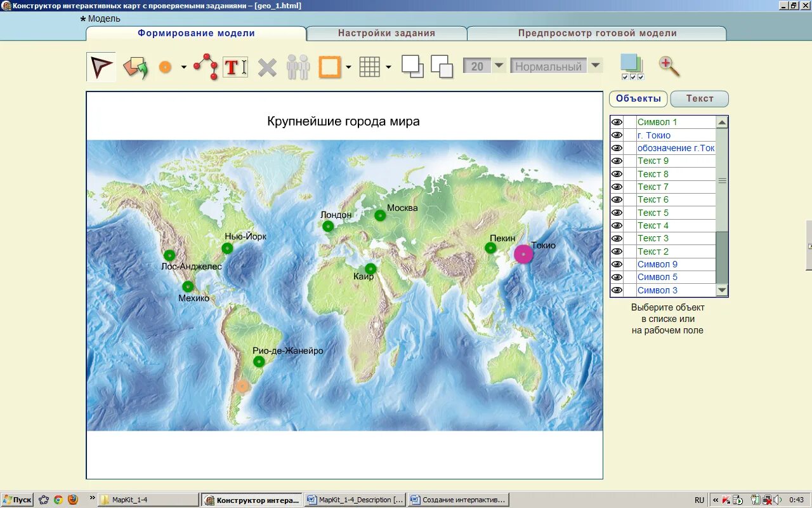Click the replace background image tool
The image size is (812, 508).
pos(135,67)
